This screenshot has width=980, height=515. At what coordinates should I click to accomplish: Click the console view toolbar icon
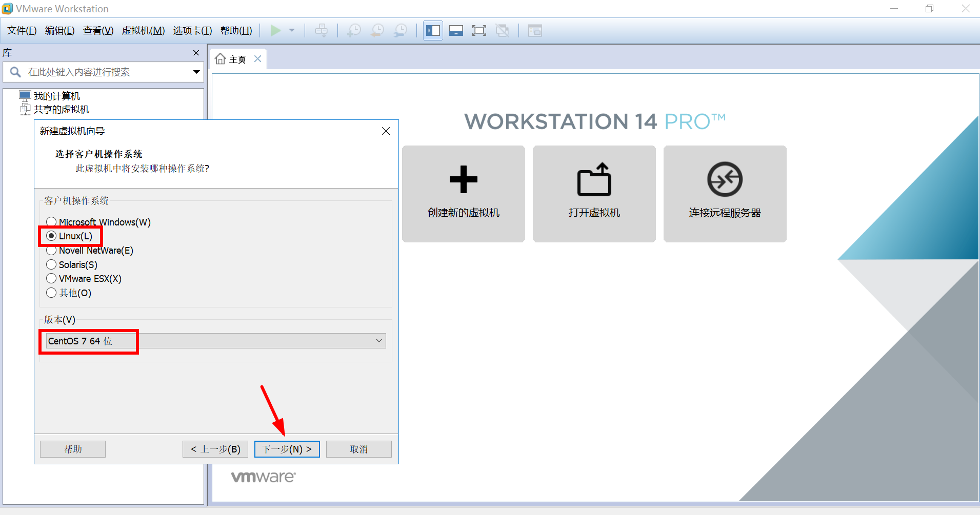coord(535,31)
